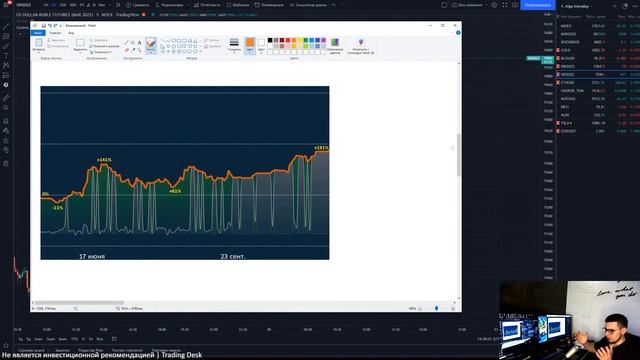Screen dimensions: 640x360
Task: Open shape Fill dropdown in Paint
Action: click(212, 47)
